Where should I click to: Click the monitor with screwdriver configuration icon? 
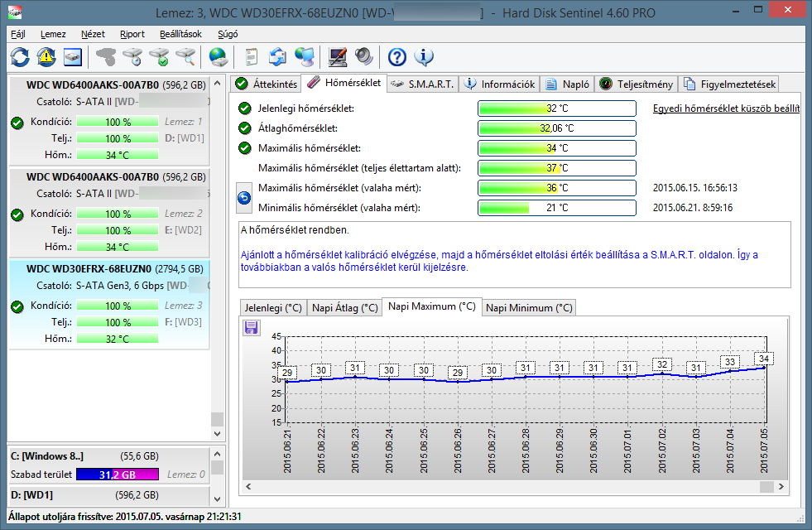(x=338, y=57)
